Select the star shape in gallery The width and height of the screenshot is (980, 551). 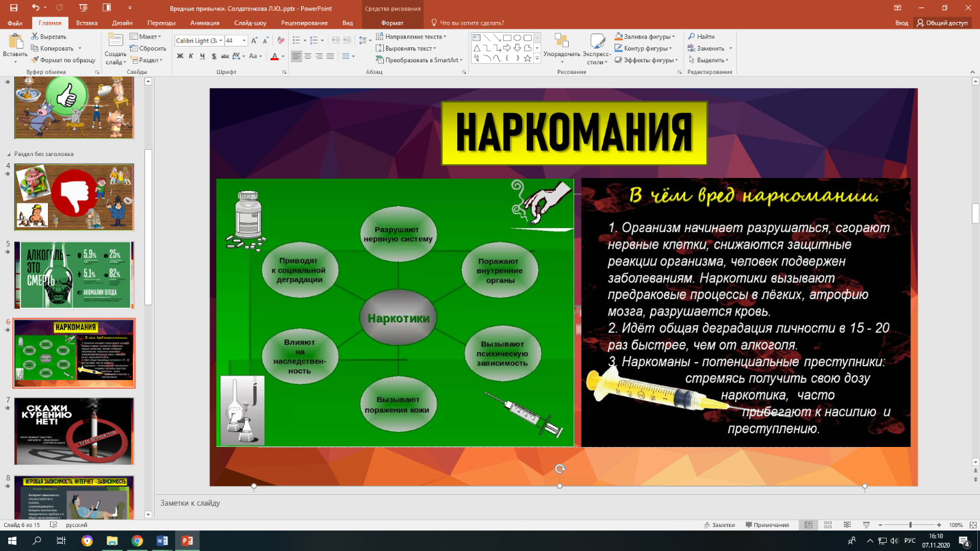point(528,58)
